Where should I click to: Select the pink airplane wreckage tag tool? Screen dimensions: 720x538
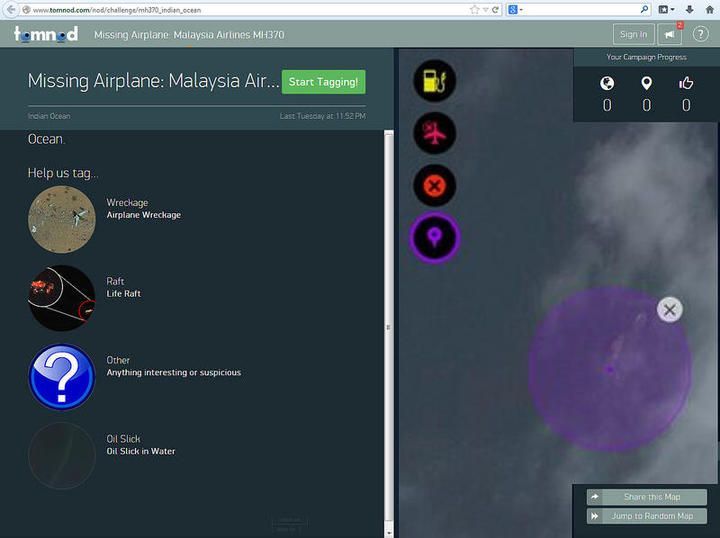(x=434, y=133)
